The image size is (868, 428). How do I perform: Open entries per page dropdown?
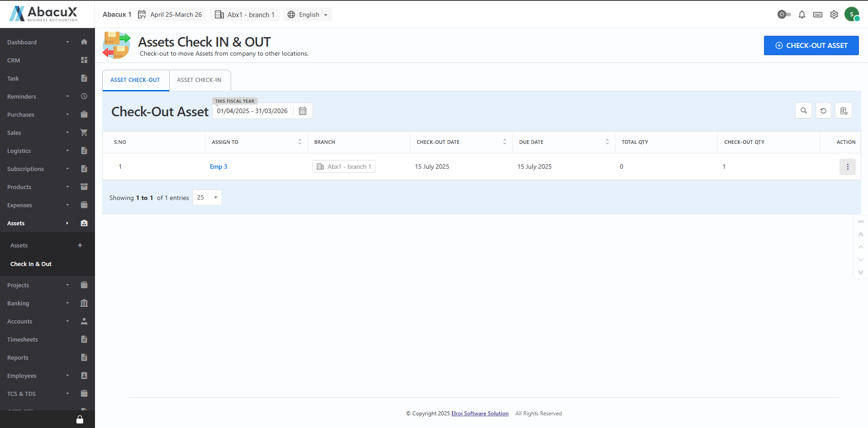(207, 198)
